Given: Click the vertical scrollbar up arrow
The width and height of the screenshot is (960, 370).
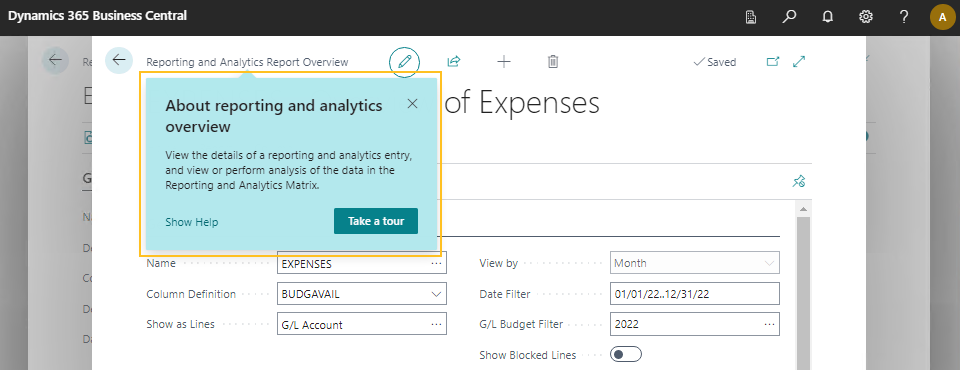Looking at the screenshot, I should click(x=802, y=210).
